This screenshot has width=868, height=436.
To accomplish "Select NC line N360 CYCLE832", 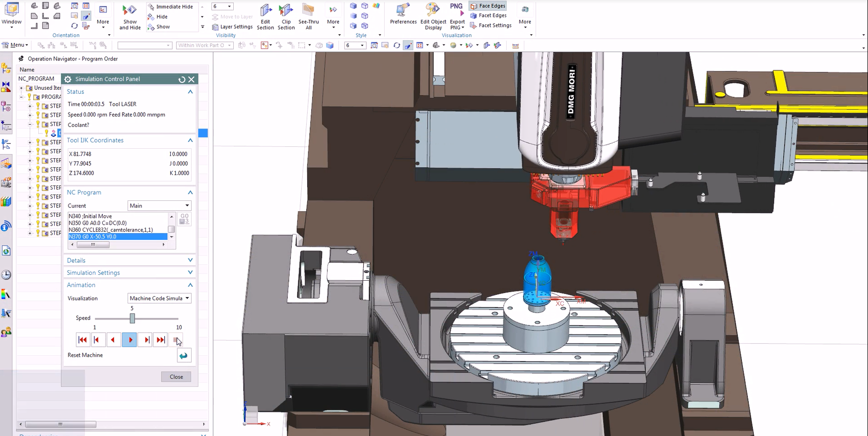I will (x=111, y=230).
